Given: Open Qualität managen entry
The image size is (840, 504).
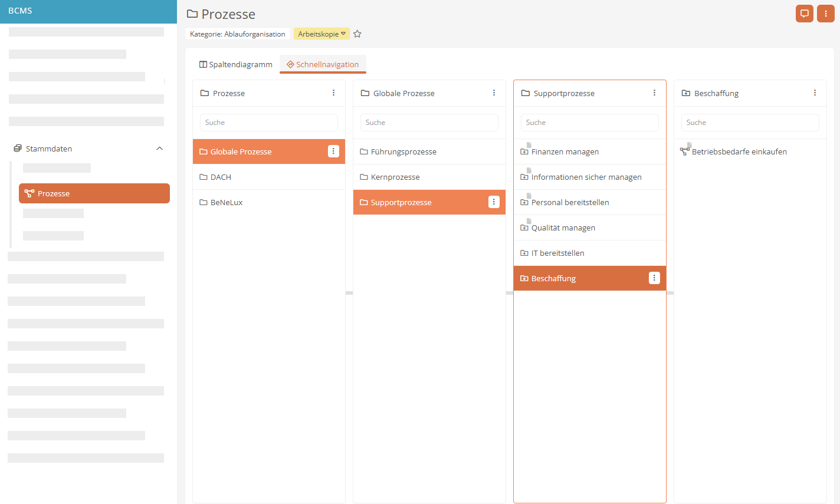Looking at the screenshot, I should click(x=590, y=228).
